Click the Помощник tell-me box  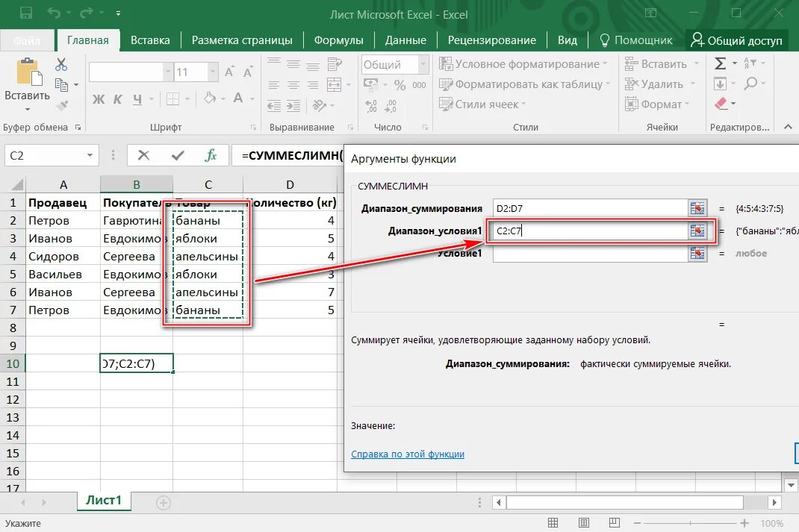point(636,40)
